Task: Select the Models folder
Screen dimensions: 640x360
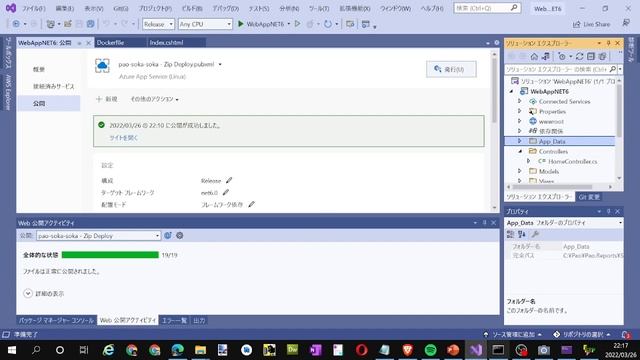Action: [x=549, y=171]
